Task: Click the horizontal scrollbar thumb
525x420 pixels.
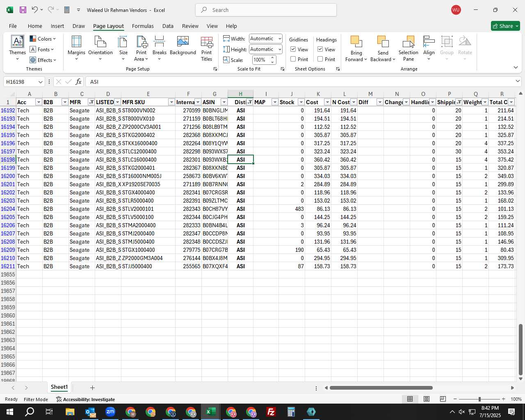Action: pos(381,388)
